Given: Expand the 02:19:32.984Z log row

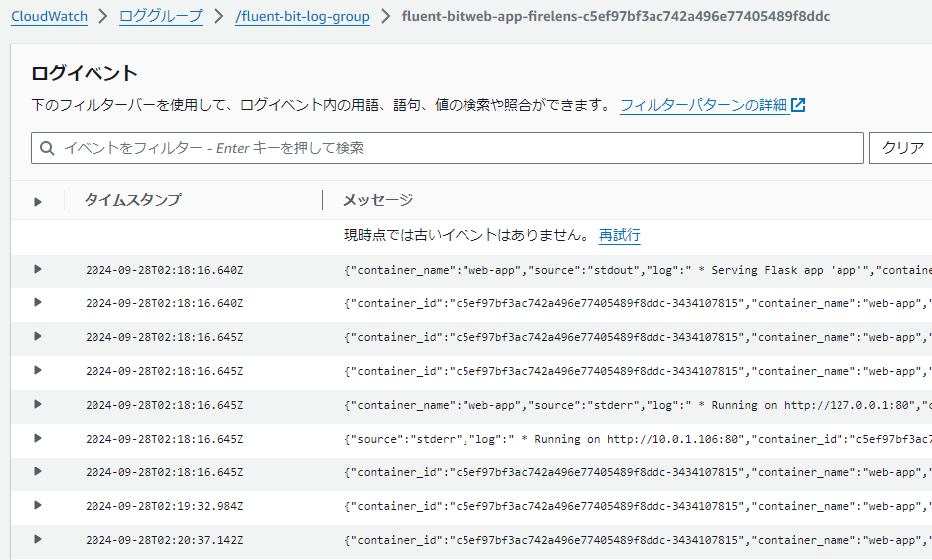Looking at the screenshot, I should click(x=38, y=506).
